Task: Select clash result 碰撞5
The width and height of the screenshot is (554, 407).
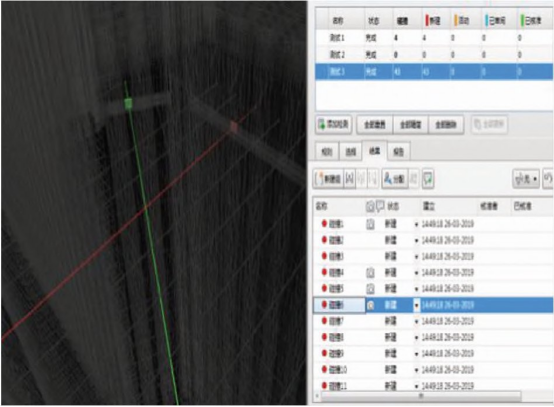Action: coord(433,289)
